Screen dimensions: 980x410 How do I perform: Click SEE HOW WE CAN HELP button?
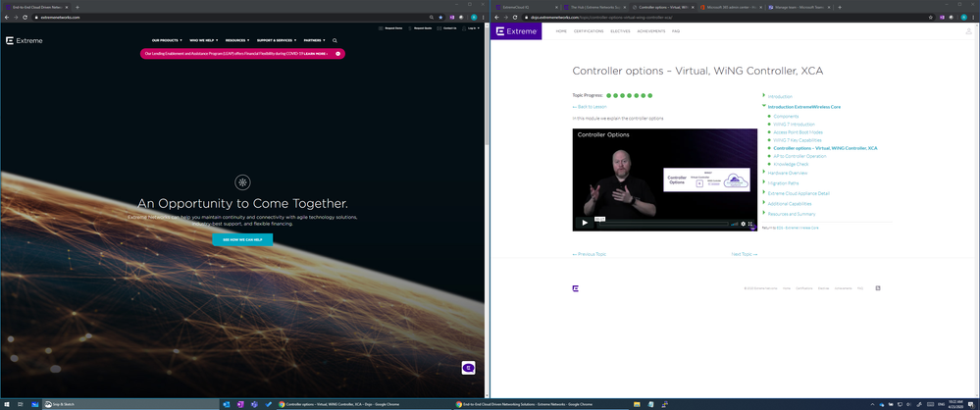click(242, 239)
